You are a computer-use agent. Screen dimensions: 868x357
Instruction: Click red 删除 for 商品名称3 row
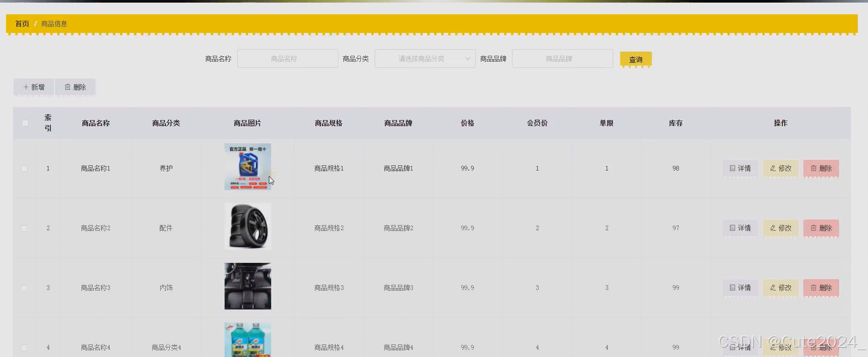[821, 288]
